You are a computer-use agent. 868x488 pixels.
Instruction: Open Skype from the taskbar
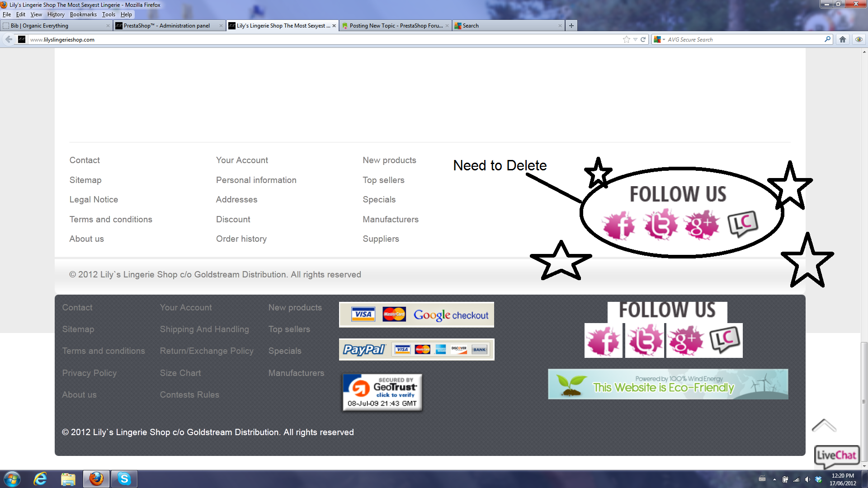point(124,479)
